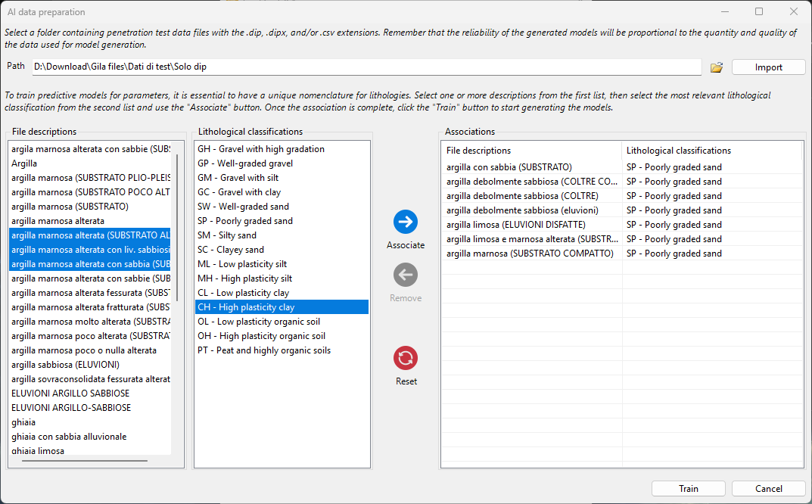Select 'Argilla' in File descriptions list
812x504 pixels.
(24, 163)
